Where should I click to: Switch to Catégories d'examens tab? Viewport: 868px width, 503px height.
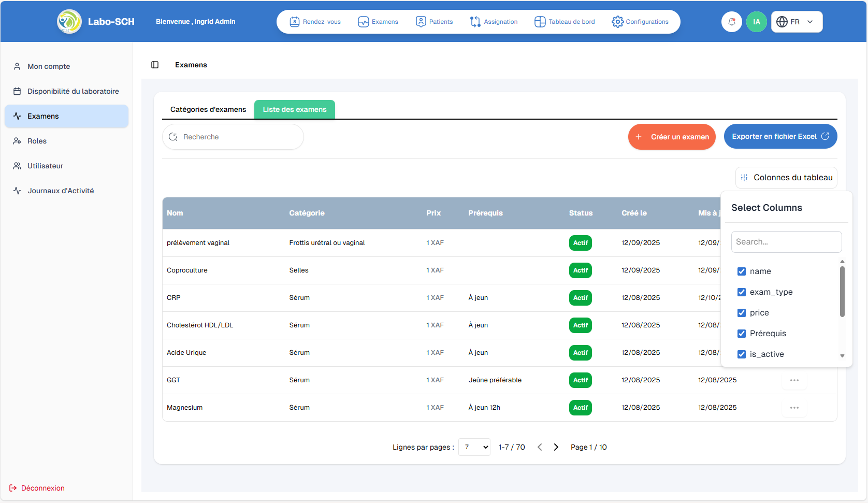point(208,109)
